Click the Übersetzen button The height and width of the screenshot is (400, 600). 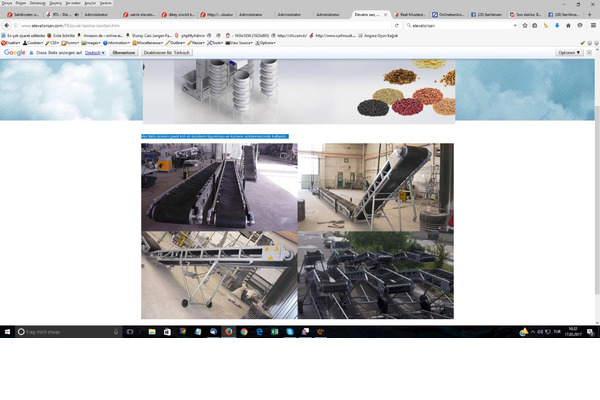[x=124, y=52]
